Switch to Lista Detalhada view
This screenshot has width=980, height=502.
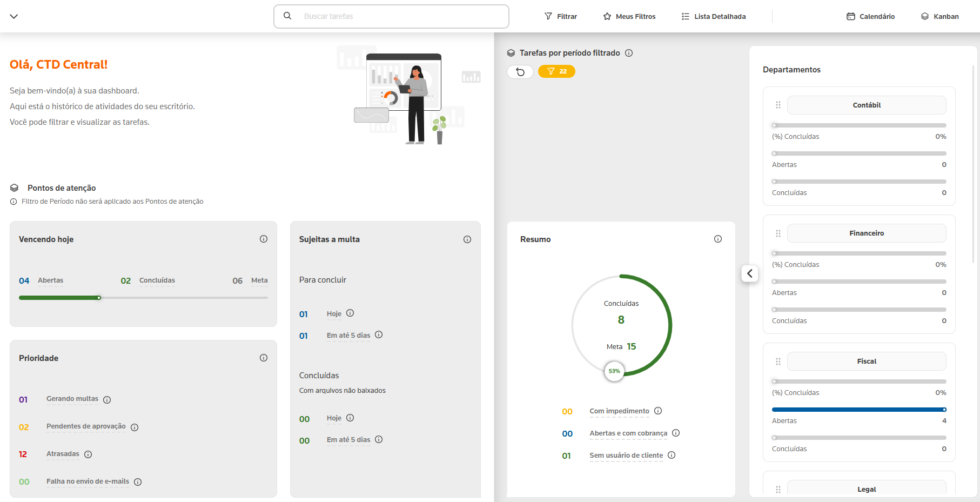coord(714,16)
